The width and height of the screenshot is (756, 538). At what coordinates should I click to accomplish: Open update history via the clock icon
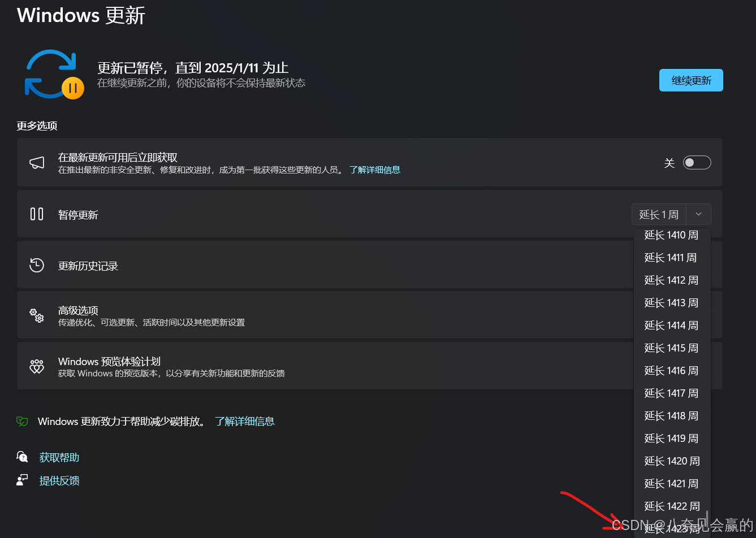point(37,265)
